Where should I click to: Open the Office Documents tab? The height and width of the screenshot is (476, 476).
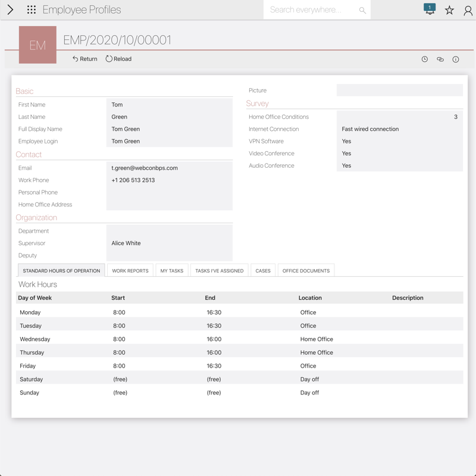pyautogui.click(x=306, y=271)
